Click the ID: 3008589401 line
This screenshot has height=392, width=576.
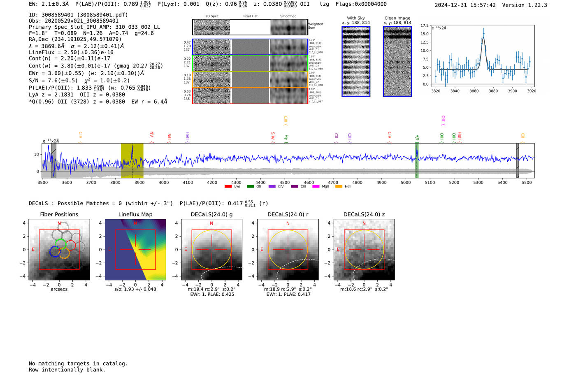[78, 15]
